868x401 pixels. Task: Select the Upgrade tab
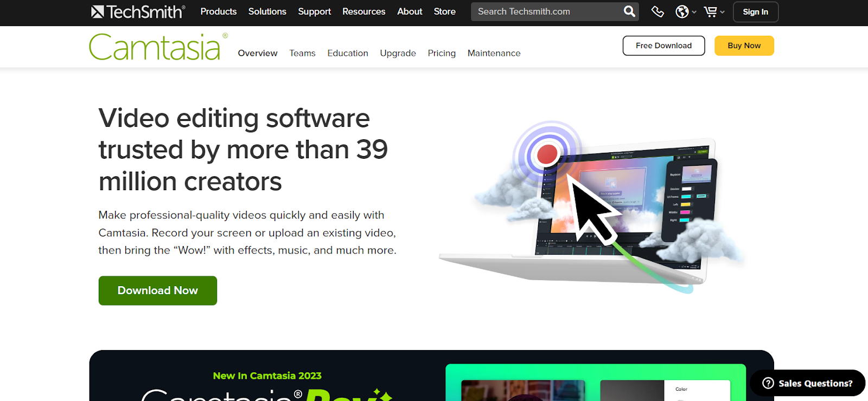click(398, 53)
